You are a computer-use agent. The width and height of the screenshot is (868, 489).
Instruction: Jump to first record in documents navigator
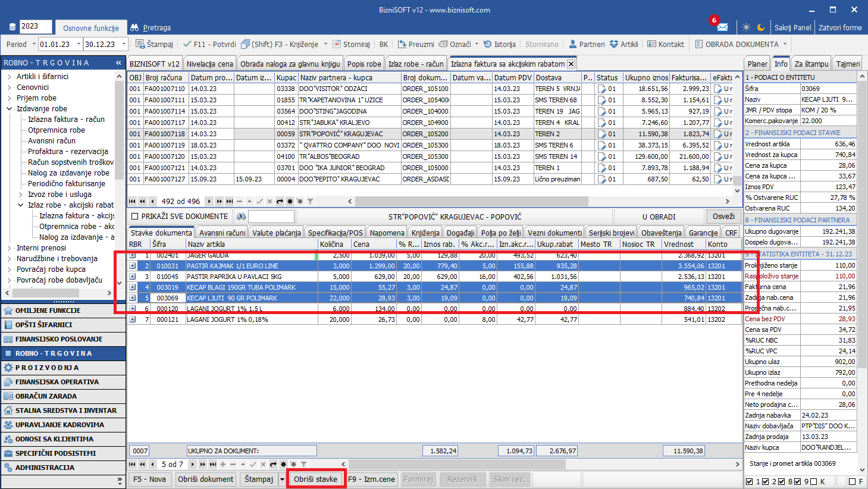tap(133, 201)
